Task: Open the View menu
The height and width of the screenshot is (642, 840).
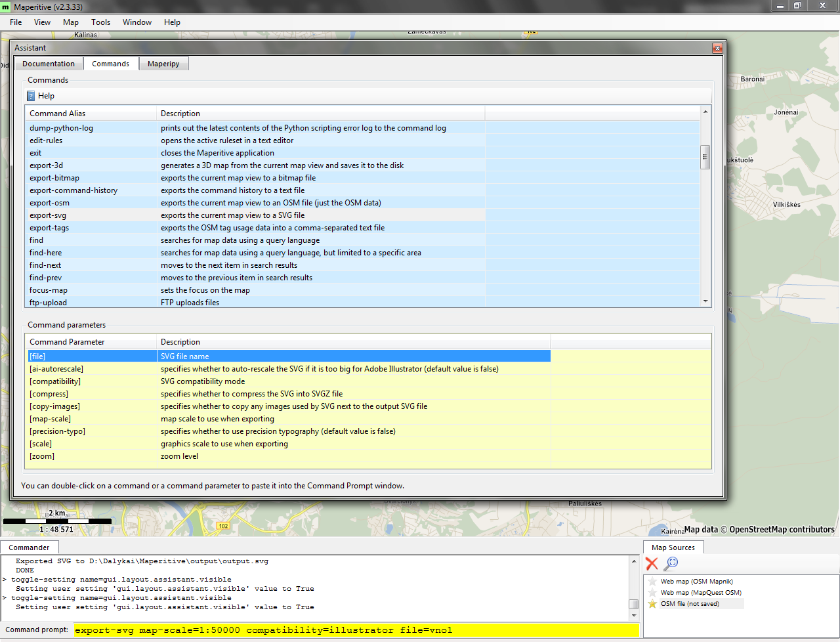Action: (x=42, y=22)
